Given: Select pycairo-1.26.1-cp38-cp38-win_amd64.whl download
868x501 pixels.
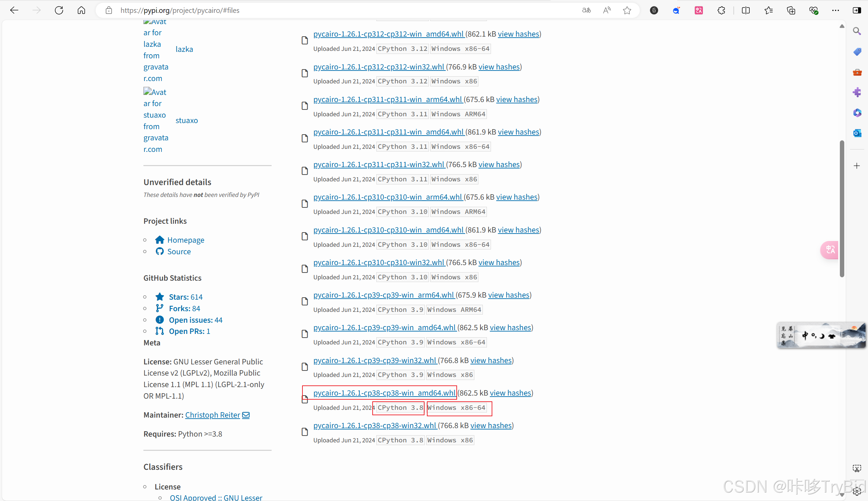Looking at the screenshot, I should (385, 393).
